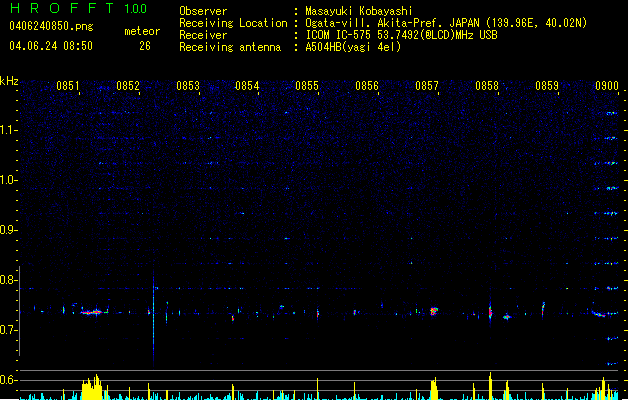Click the 'Observer' field label
The width and height of the screenshot is (629, 400).
(203, 11)
